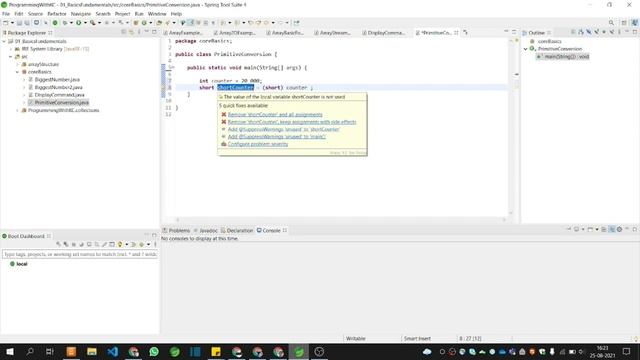640x360 pixels.
Task: Toggle Link with Editor in Package Explorer
Action: [x=131, y=32]
